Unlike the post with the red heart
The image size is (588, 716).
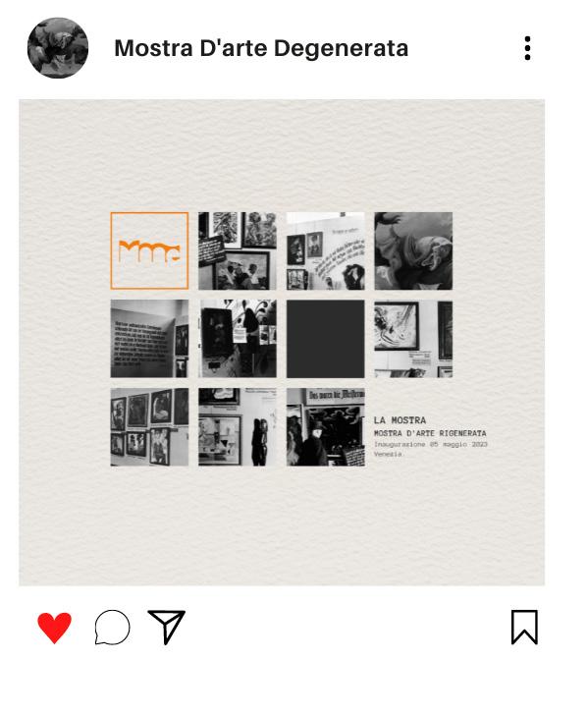point(54,628)
